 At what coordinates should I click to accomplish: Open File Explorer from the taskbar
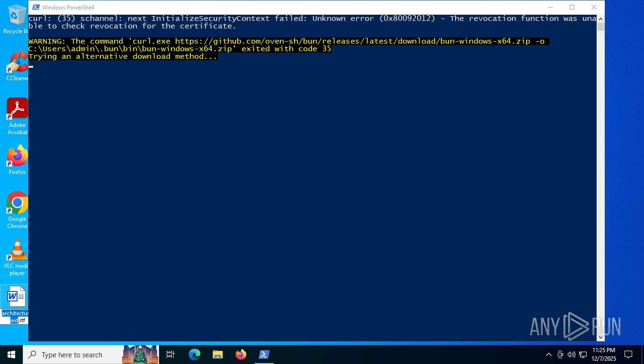218,355
